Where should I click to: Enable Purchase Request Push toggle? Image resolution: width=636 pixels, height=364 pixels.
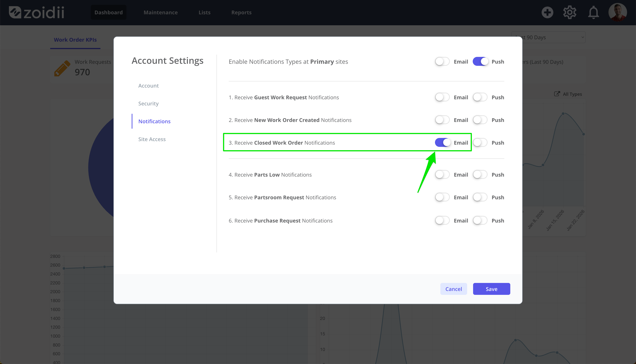coord(480,220)
